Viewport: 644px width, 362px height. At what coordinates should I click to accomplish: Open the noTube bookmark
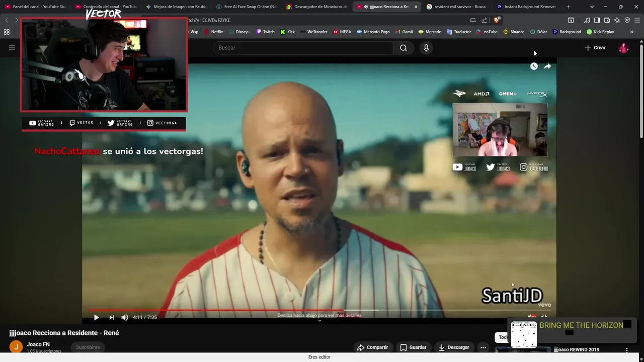tap(487, 32)
